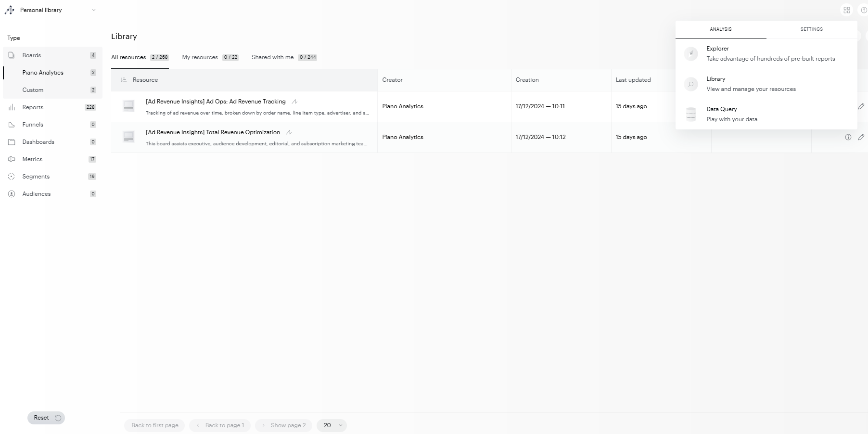The image size is (868, 434).
Task: Select Segments in the Type sidebar
Action: [x=36, y=177]
